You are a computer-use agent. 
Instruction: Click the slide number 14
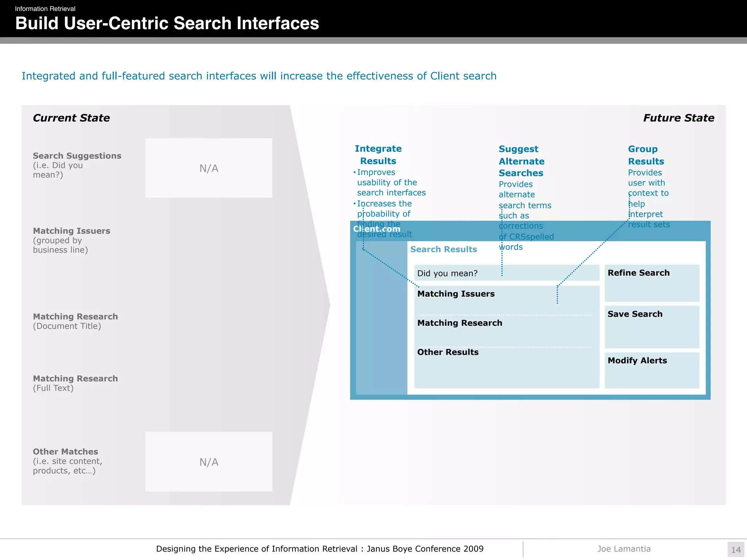tap(736, 549)
